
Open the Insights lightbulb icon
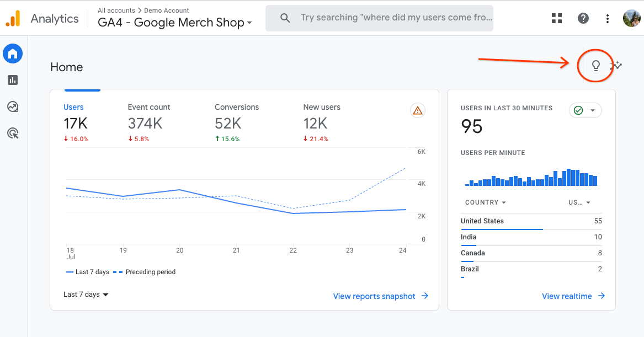click(x=595, y=66)
